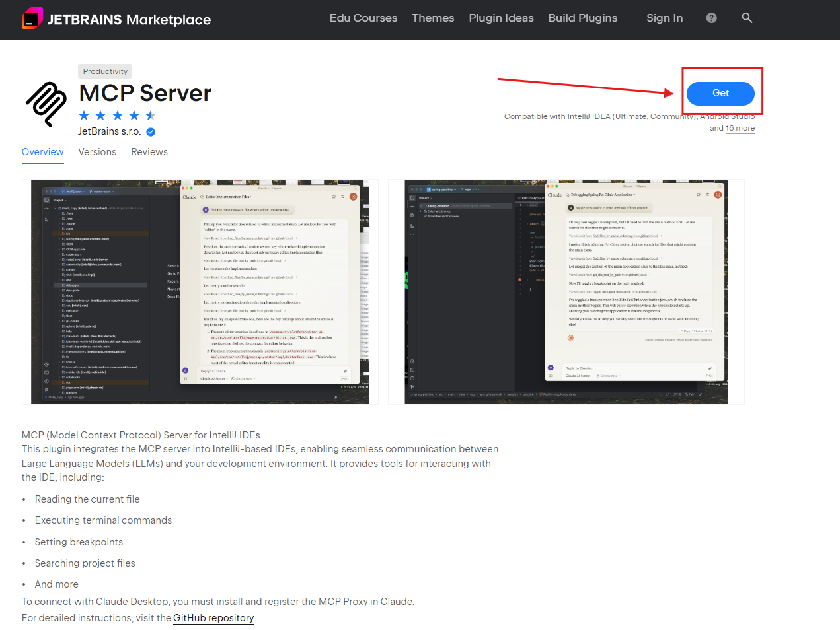Click the blue Get button

720,94
